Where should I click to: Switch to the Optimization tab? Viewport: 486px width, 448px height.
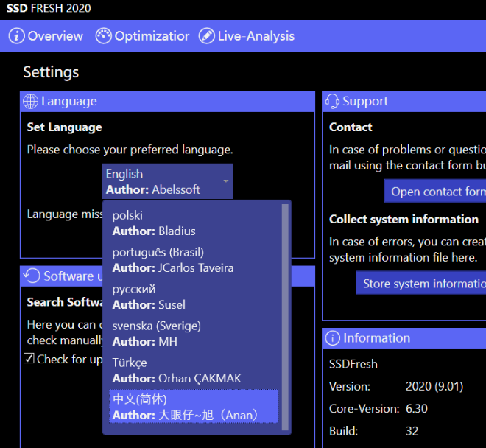click(x=142, y=36)
